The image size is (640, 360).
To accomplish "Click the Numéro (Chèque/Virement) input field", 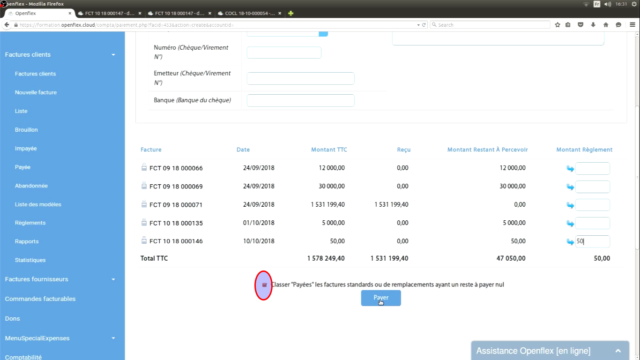I will tap(284, 53).
